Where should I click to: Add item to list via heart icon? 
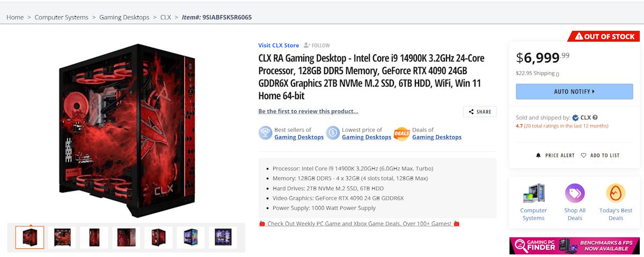click(x=584, y=155)
